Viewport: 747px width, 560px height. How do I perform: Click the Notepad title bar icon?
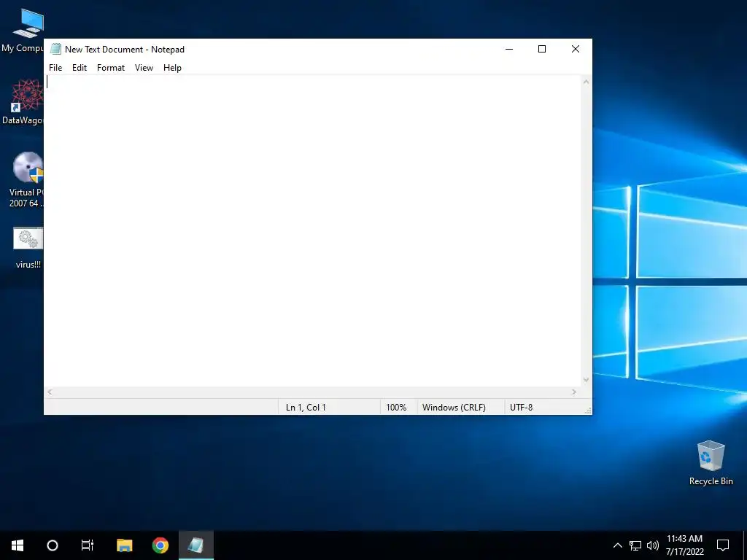55,49
